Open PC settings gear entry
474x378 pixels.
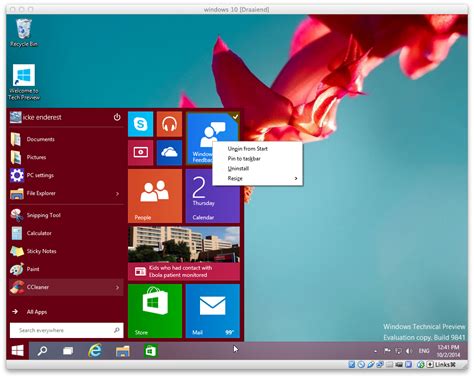click(x=67, y=175)
